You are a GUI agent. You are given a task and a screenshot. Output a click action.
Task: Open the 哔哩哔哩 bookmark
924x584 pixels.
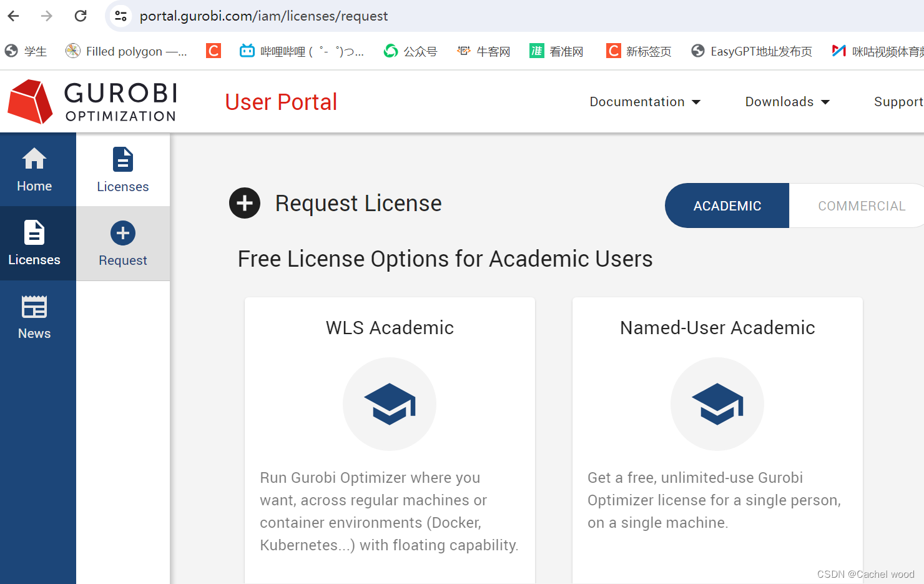click(x=302, y=51)
